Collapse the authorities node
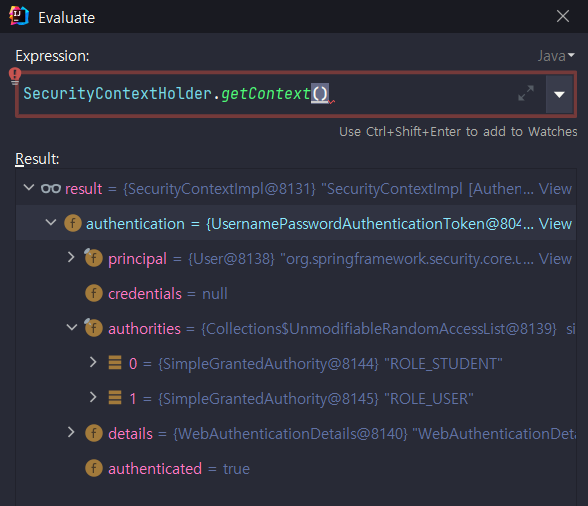 point(72,327)
